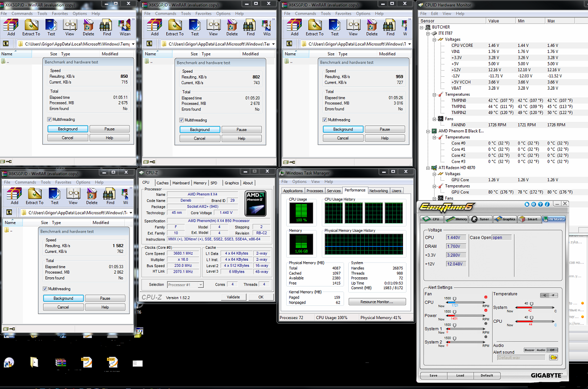Go up one folder in top-left WinRAR
588x389 pixels.
[6, 44]
